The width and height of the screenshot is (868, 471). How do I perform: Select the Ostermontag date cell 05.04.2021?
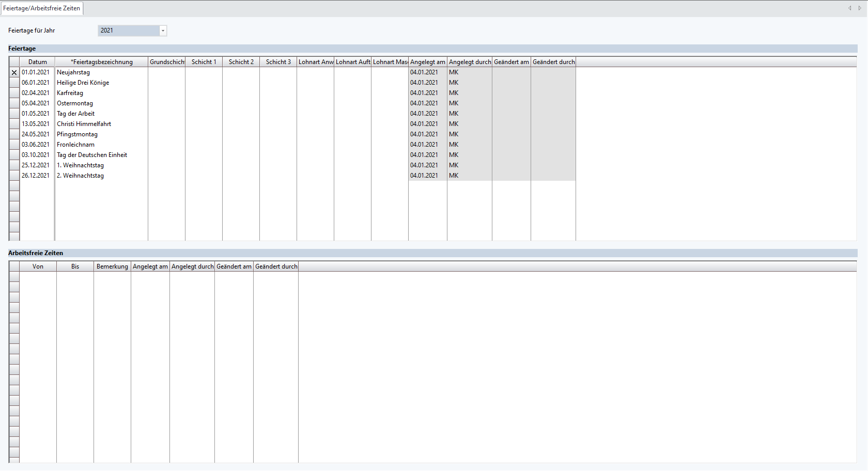[36, 103]
